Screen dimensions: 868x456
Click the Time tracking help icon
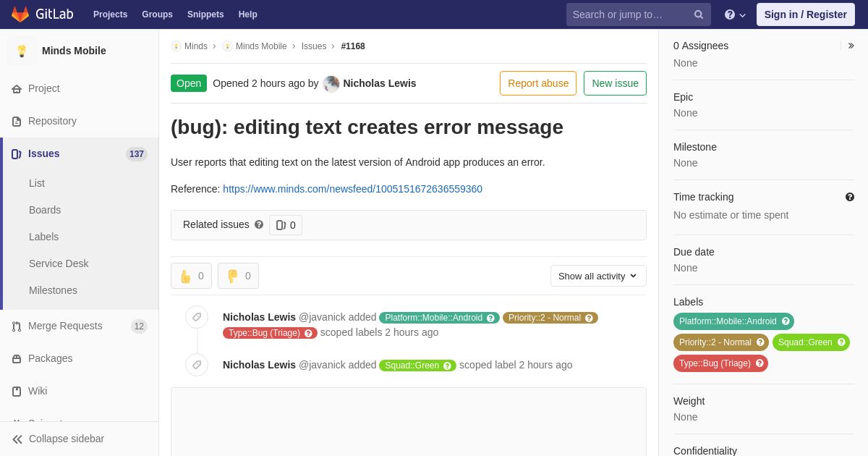pyautogui.click(x=850, y=197)
